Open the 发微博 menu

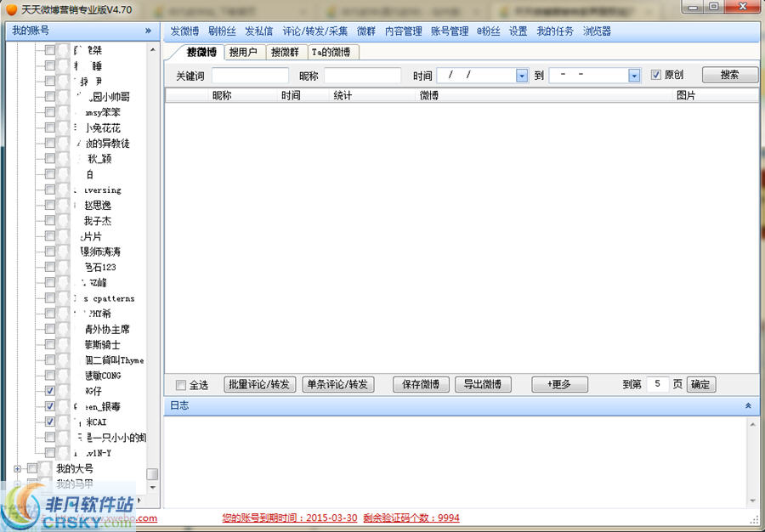coord(184,31)
